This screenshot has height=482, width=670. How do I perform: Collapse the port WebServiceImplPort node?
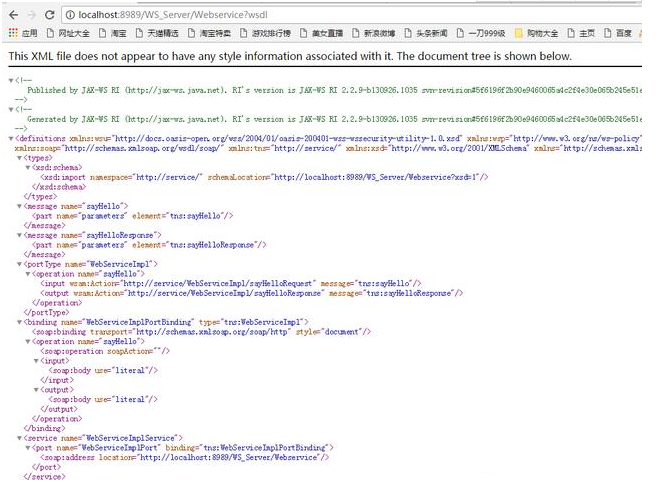pos(28,448)
